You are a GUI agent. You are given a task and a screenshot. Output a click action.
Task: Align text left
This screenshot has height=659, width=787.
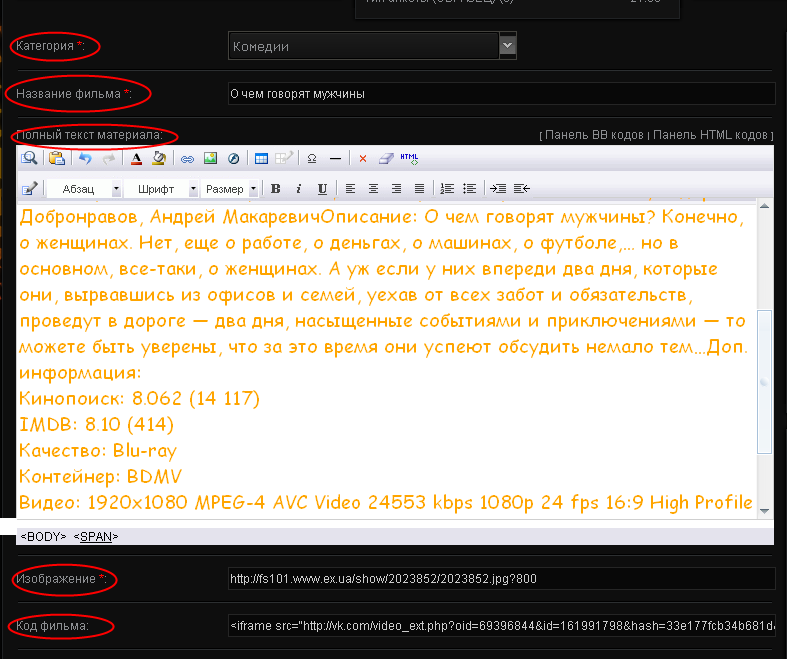click(x=350, y=189)
